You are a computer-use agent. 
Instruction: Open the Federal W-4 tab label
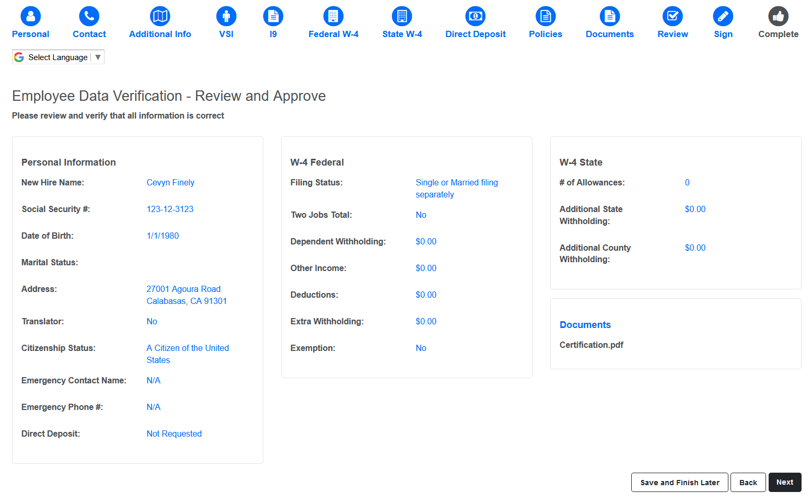pos(333,34)
